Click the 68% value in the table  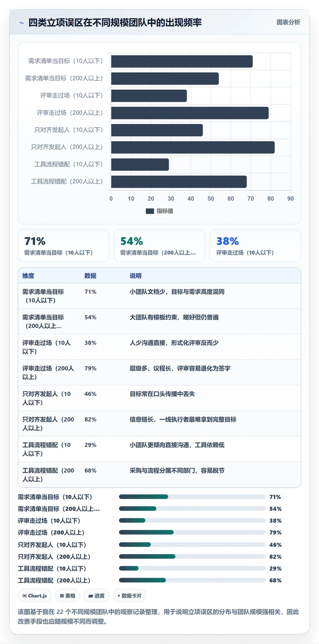coord(90,470)
